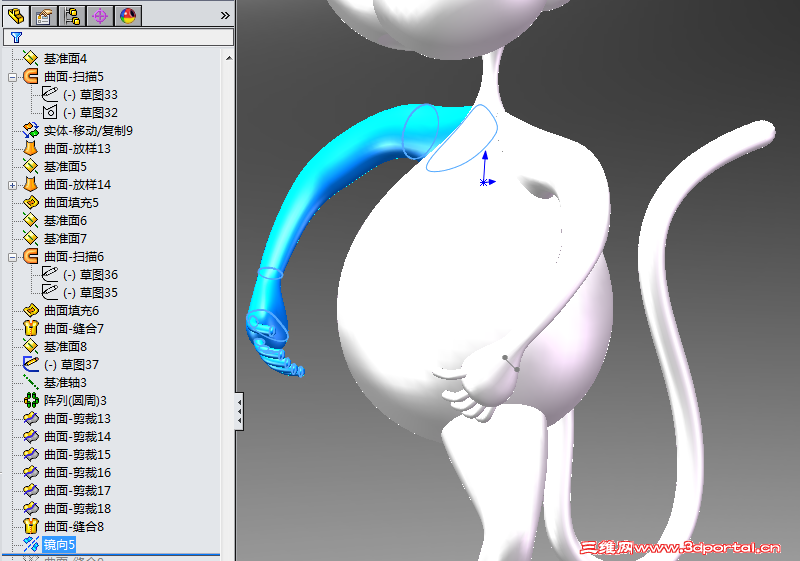Switch to the ConfigurationManager tab
Image resolution: width=800 pixels, height=561 pixels.
click(x=72, y=16)
